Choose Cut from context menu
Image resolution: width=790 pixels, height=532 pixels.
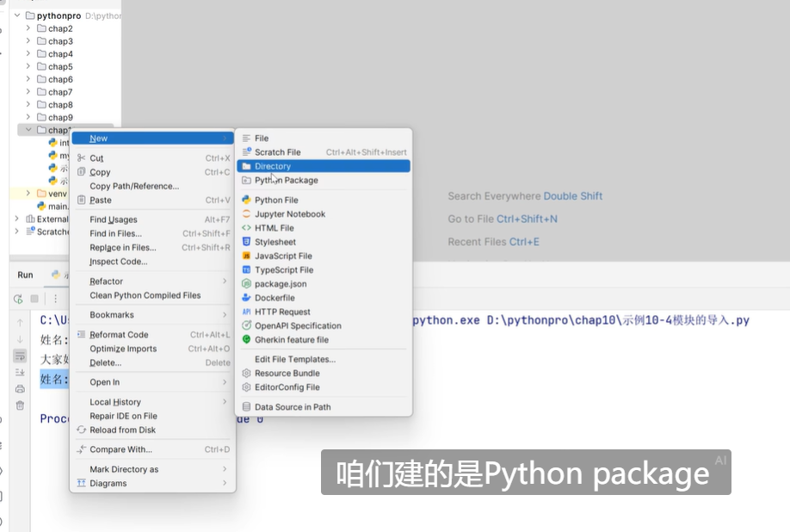[x=152, y=158]
